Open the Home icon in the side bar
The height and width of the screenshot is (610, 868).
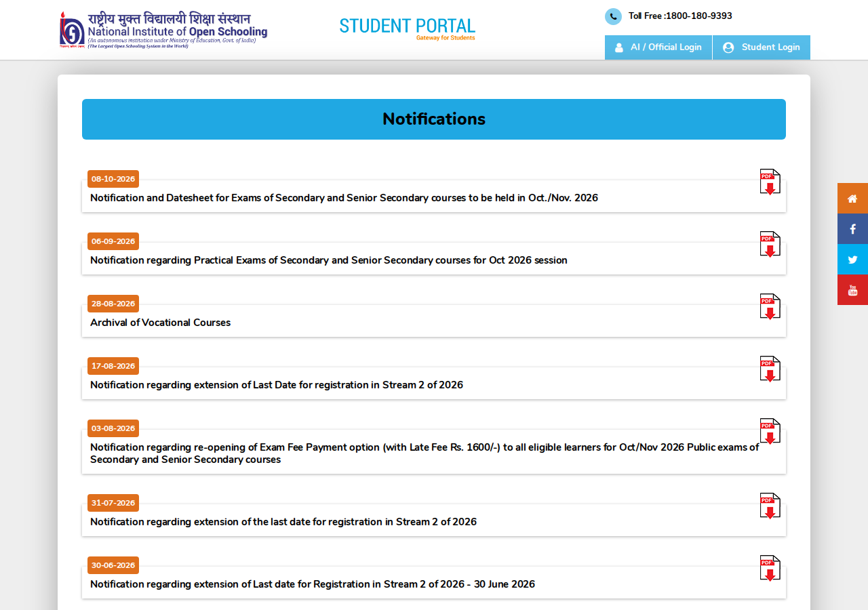tap(852, 199)
